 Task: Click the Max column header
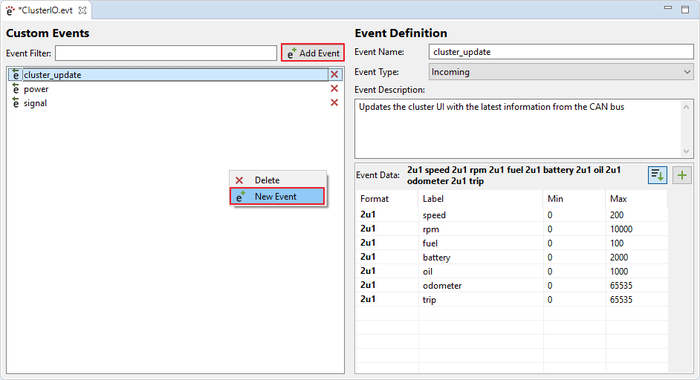point(637,199)
